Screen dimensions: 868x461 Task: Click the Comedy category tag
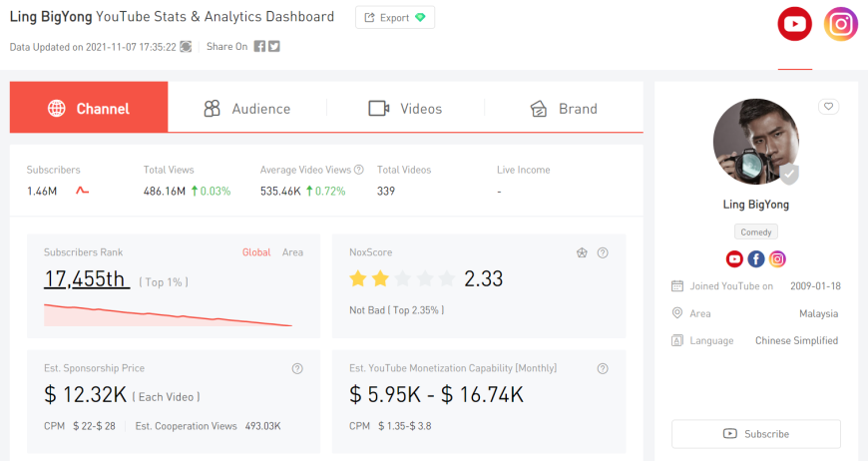[x=755, y=231]
